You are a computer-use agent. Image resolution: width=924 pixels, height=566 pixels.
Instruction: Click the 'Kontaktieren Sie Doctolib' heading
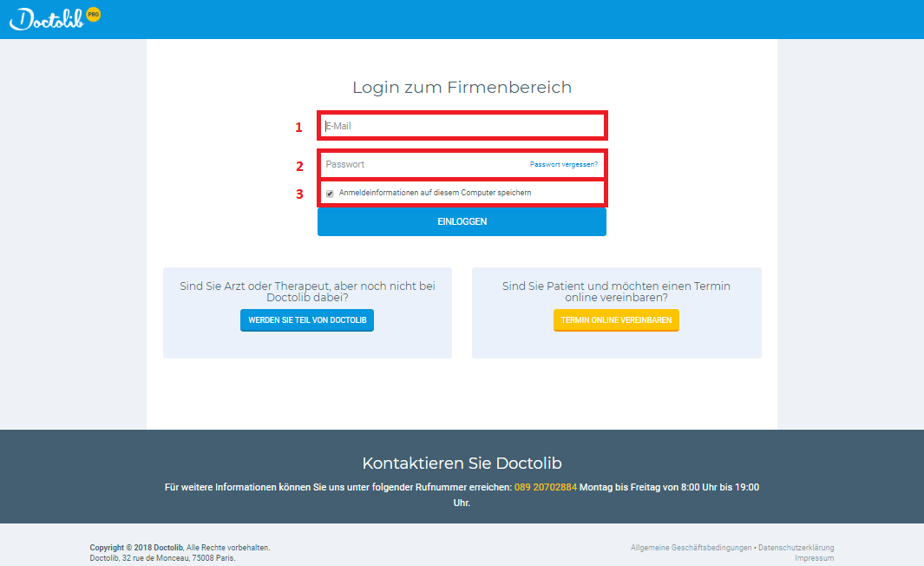(462, 464)
